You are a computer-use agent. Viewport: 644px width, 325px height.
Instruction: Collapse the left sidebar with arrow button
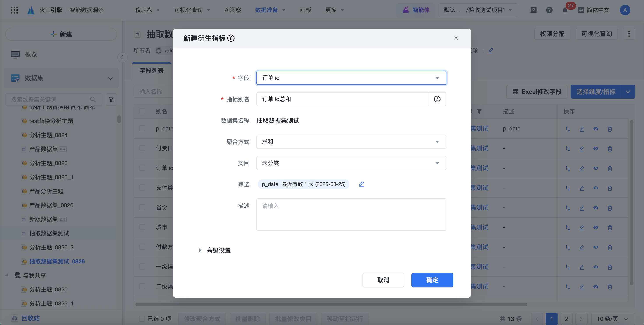(x=122, y=57)
